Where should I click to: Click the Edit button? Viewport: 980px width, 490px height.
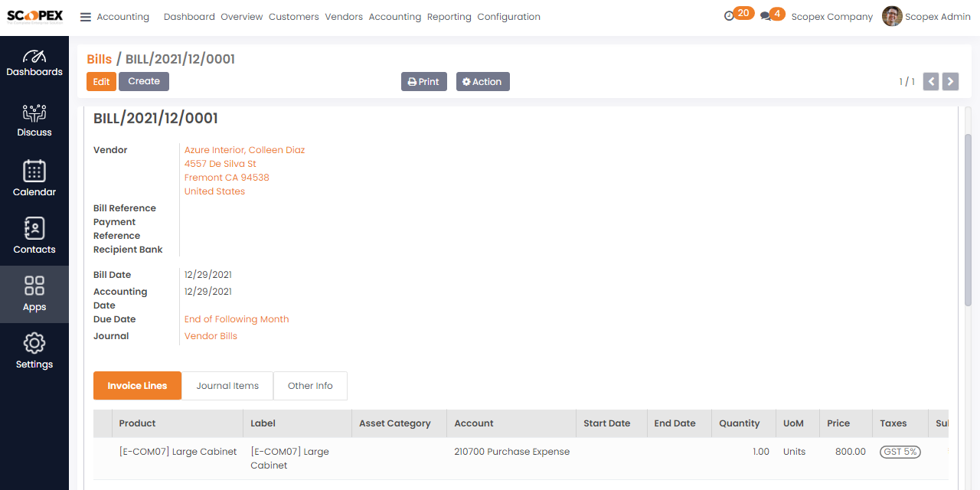coord(101,82)
